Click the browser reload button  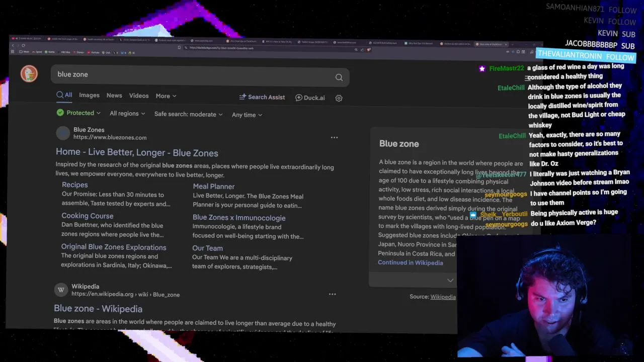23,45
